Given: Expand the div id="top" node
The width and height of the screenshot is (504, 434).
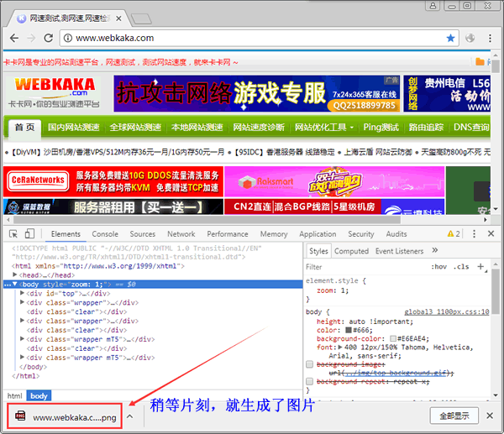Looking at the screenshot, I should tap(22, 293).
